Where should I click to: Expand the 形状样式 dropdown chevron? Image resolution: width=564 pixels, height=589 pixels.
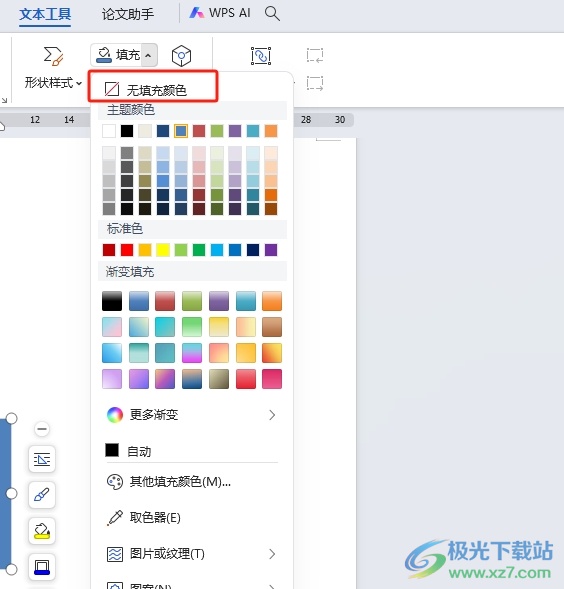(x=79, y=83)
